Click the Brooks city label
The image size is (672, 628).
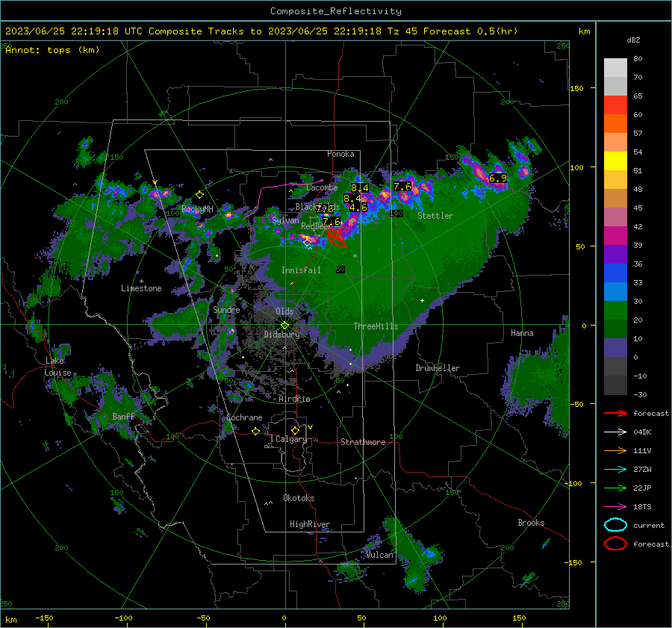coord(531,523)
